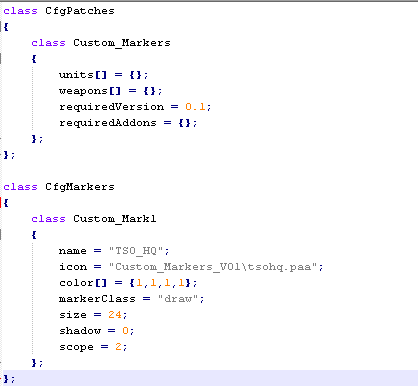Image resolution: width=418 pixels, height=386 pixels.
Task: Click the Custom_Mark1 class name
Action: (x=115, y=219)
